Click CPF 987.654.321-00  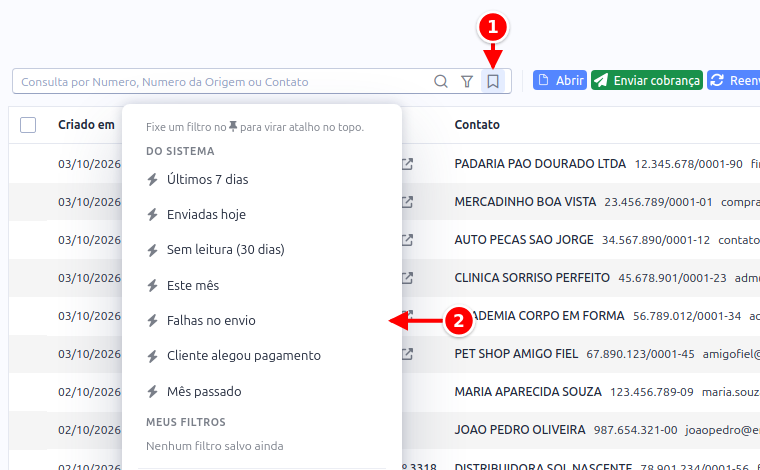click(x=635, y=430)
